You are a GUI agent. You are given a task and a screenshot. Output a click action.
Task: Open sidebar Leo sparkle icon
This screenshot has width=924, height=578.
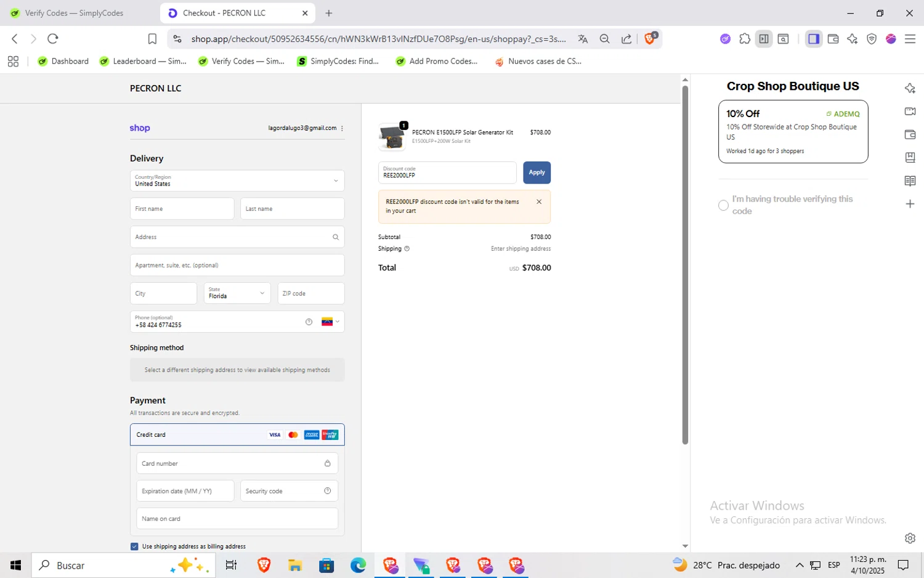click(910, 88)
